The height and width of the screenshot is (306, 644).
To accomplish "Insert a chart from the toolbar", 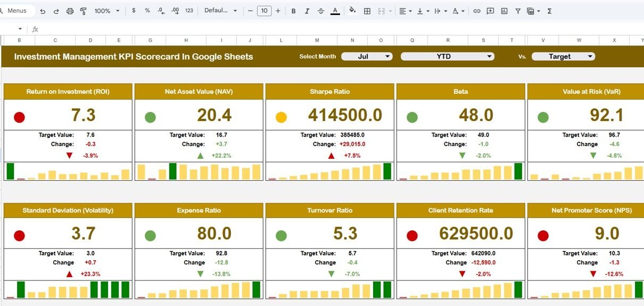I will (504, 11).
